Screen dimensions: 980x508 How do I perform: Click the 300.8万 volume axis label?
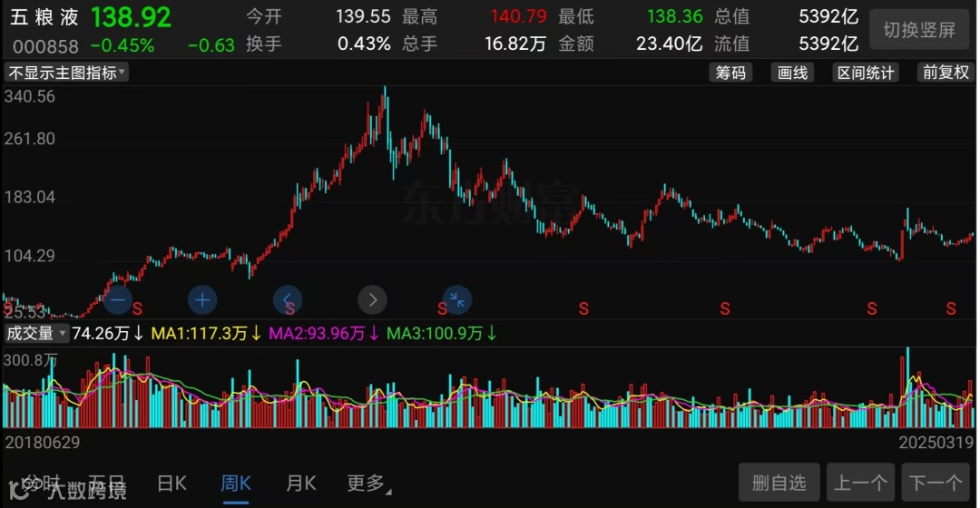30,360
